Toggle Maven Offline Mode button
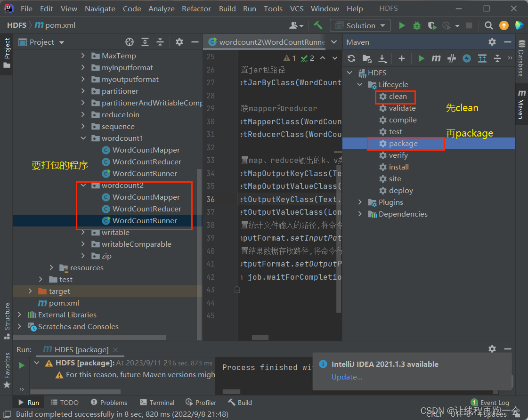The width and height of the screenshot is (528, 420). click(x=452, y=58)
